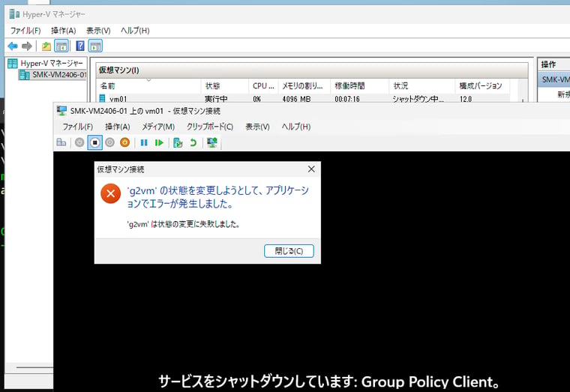Sort by 状況 column header
Screen dimensions: 570x392
[422, 85]
